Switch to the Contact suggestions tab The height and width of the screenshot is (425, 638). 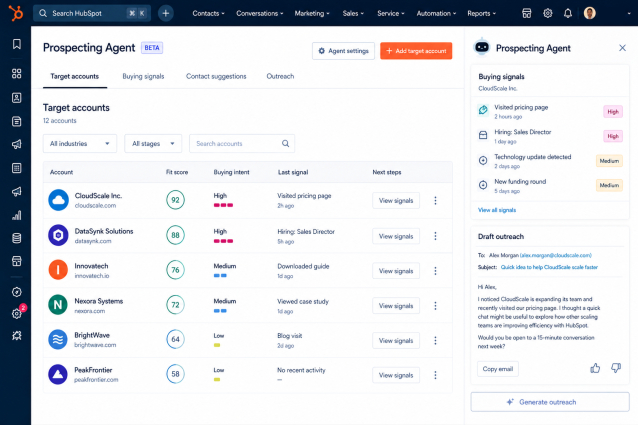point(216,76)
